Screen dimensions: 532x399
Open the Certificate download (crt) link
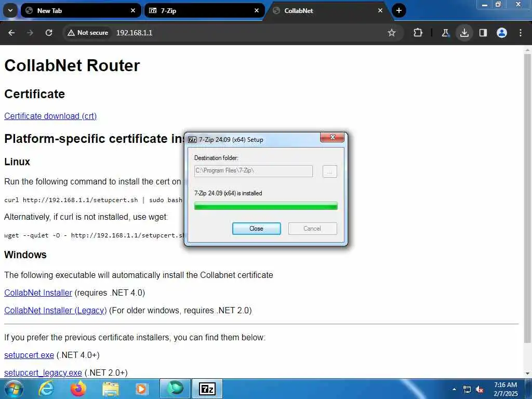(x=50, y=116)
